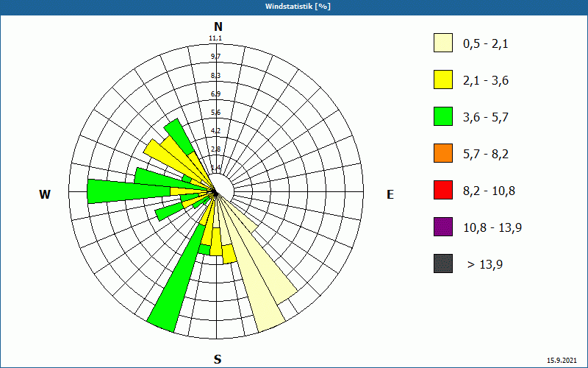Click the dark gray > 13,9 legend swatch

point(443,263)
